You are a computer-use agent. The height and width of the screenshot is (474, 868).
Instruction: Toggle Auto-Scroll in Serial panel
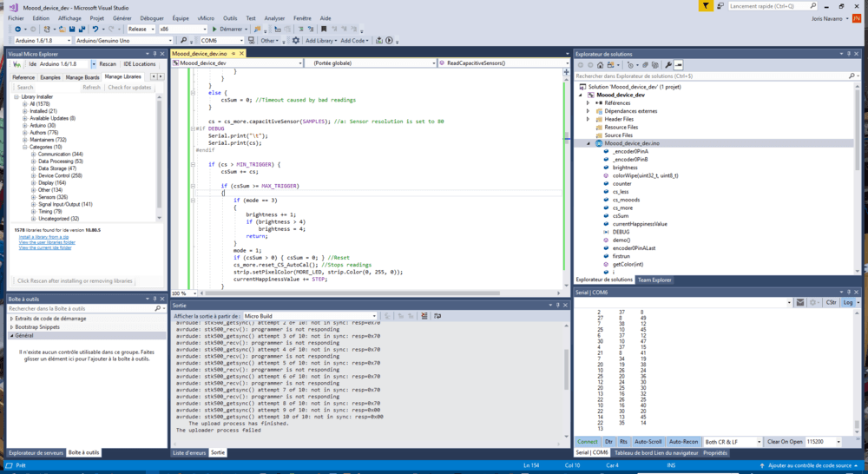(x=648, y=442)
